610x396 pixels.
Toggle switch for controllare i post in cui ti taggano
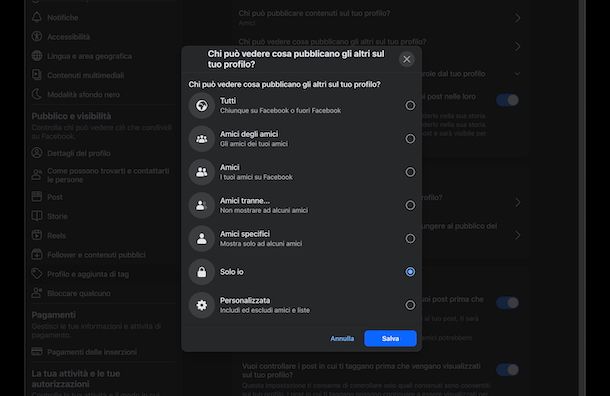(x=507, y=370)
